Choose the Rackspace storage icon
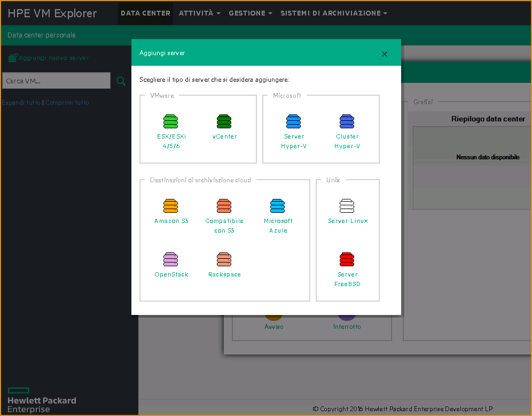Screen dimensions: 532x416 click(224, 259)
